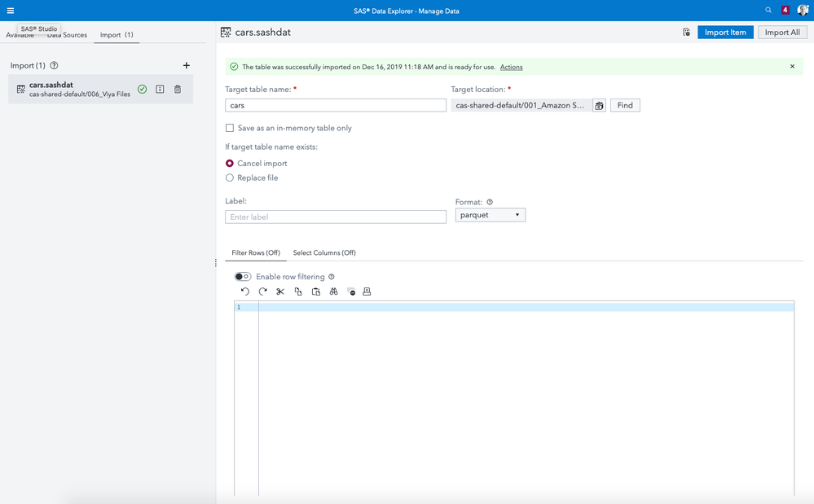
Task: Open the 'Select Columns (Off)' tab
Action: click(324, 252)
